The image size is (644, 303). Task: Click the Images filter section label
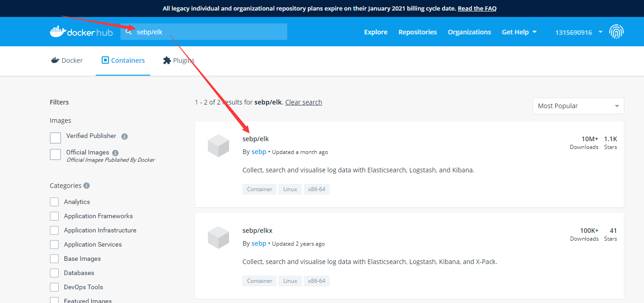pos(60,121)
